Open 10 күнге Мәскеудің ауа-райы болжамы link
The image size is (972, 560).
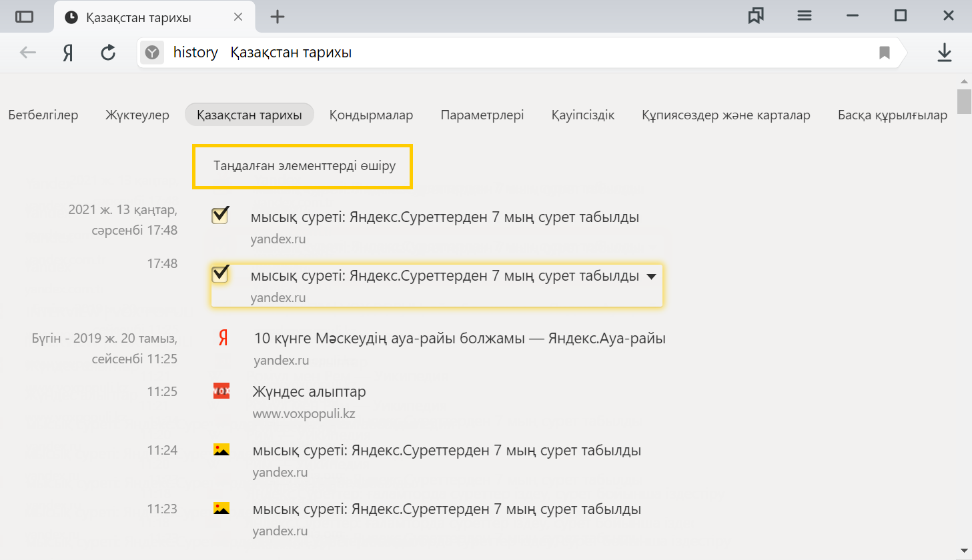coord(460,339)
